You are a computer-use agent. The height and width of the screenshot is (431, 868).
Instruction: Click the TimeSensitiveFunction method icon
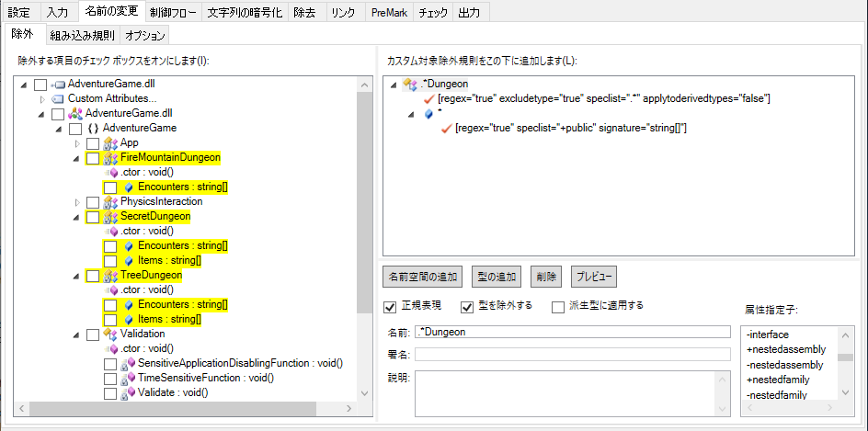pyautogui.click(x=128, y=378)
